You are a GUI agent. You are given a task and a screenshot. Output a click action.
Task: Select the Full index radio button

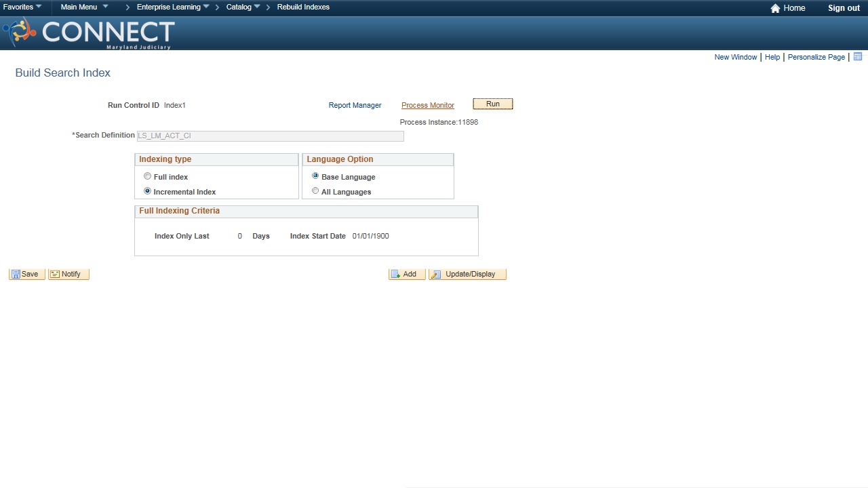pyautogui.click(x=147, y=176)
